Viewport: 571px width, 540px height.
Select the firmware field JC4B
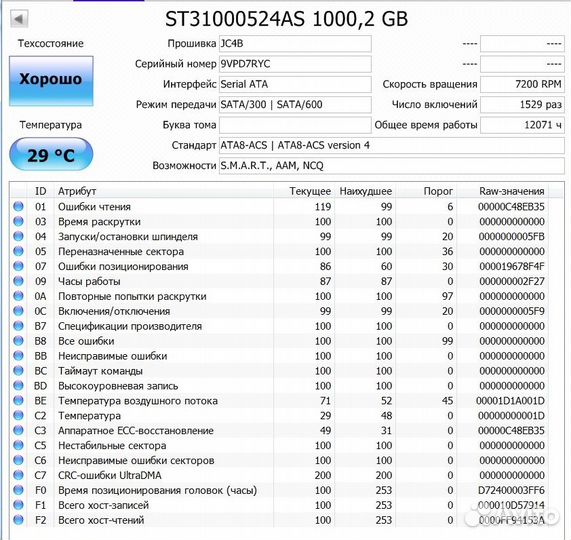295,44
